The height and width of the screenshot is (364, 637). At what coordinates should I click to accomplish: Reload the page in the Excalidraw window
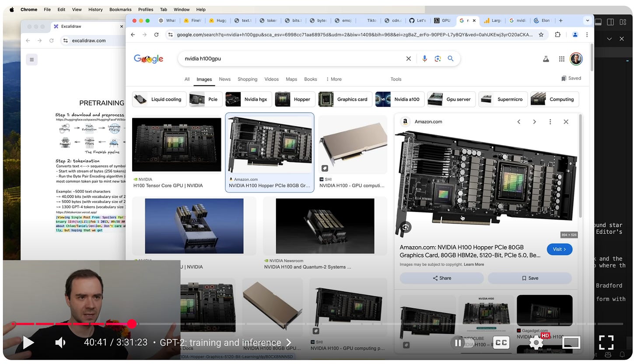pyautogui.click(x=51, y=40)
